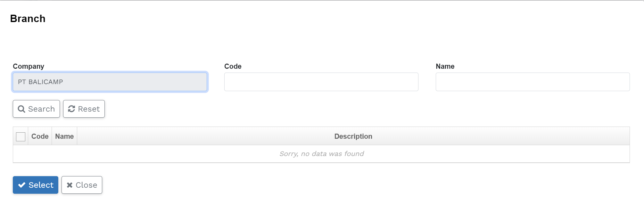The width and height of the screenshot is (644, 203).
Task: Focus the Name filter input field
Action: click(x=533, y=82)
